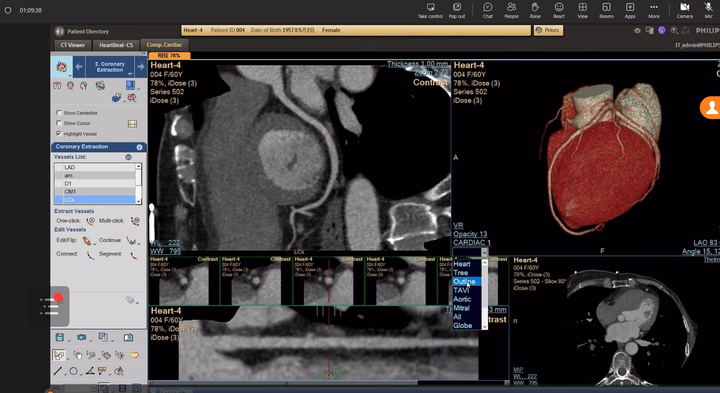Image resolution: width=720 pixels, height=393 pixels.
Task: Click Pop out in the meeting toolbar
Action: click(457, 10)
